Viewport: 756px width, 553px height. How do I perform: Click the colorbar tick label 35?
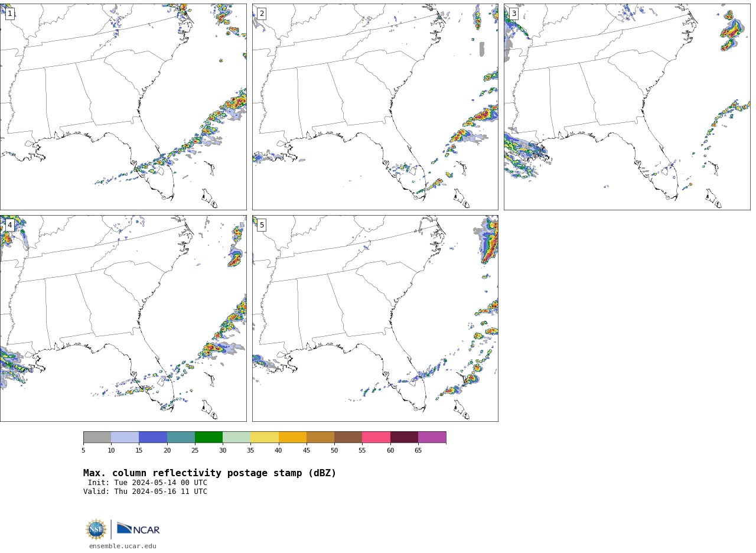point(250,451)
